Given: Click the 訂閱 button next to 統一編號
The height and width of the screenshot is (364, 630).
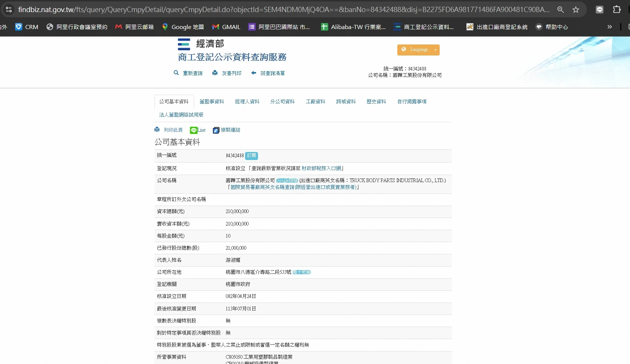Looking at the screenshot, I should 252,155.
